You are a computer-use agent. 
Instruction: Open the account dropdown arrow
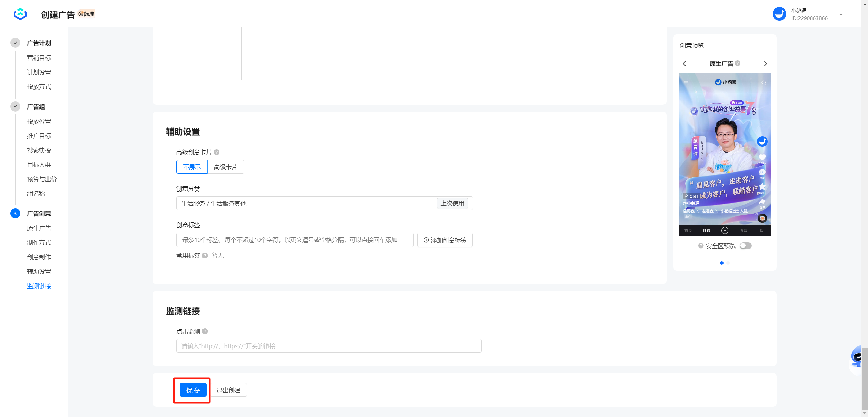click(841, 15)
